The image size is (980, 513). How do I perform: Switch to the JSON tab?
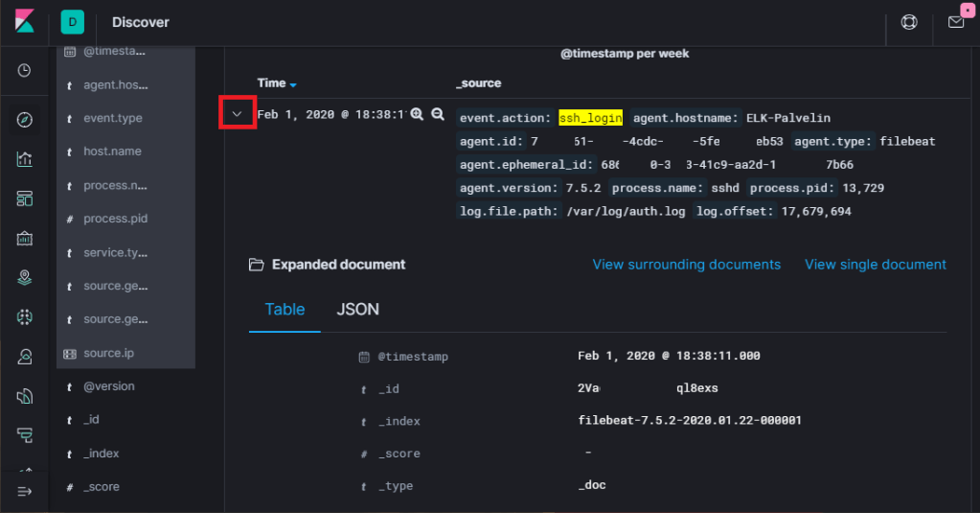[x=357, y=310]
